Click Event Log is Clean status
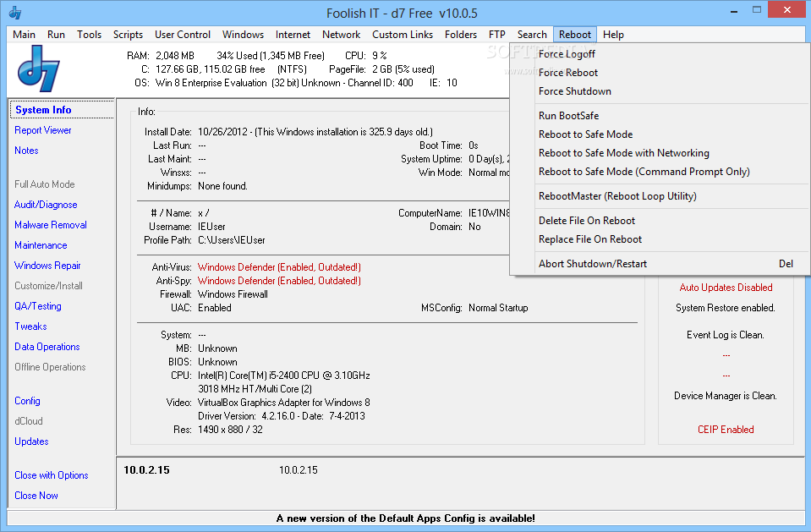 725,335
